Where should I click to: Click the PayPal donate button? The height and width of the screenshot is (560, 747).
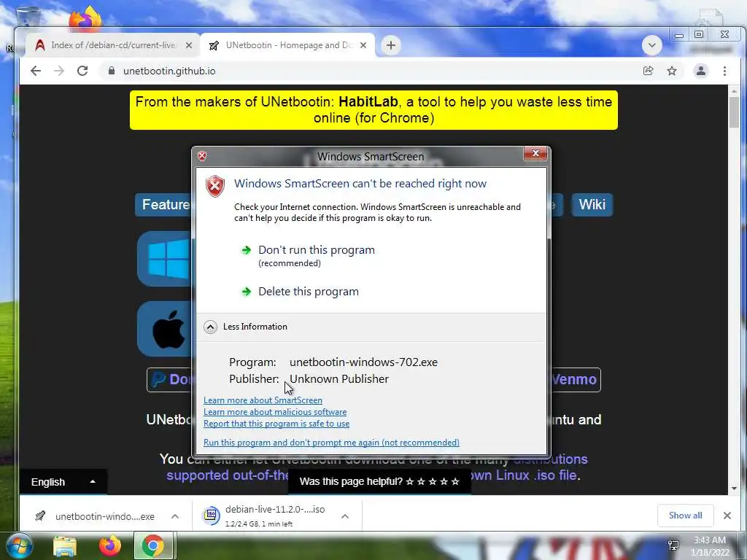[169, 379]
